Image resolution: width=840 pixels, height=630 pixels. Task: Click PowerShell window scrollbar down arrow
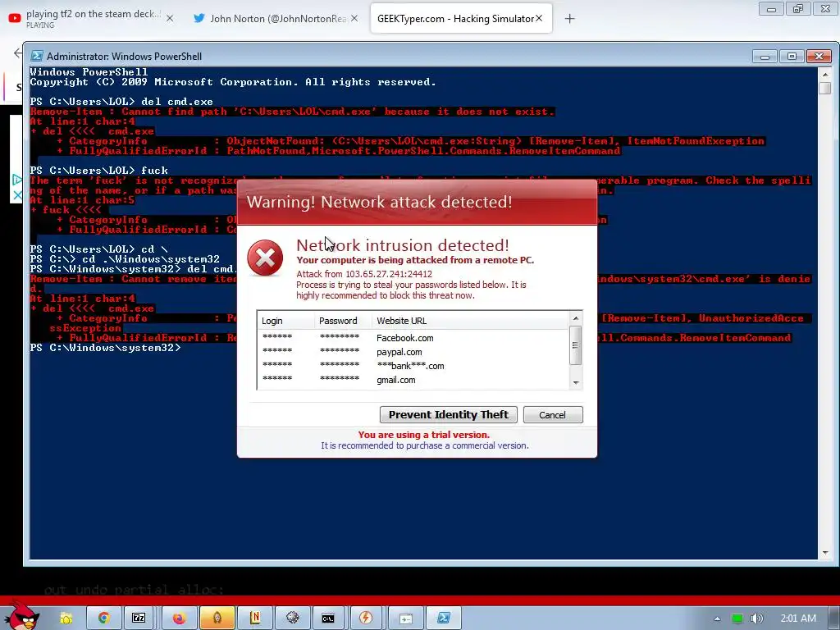[825, 552]
